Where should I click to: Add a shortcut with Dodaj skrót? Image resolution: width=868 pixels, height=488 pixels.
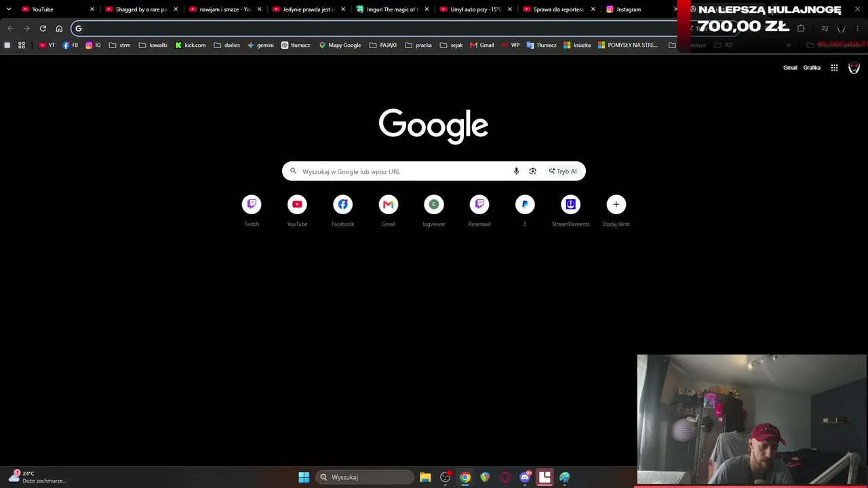pyautogui.click(x=616, y=211)
